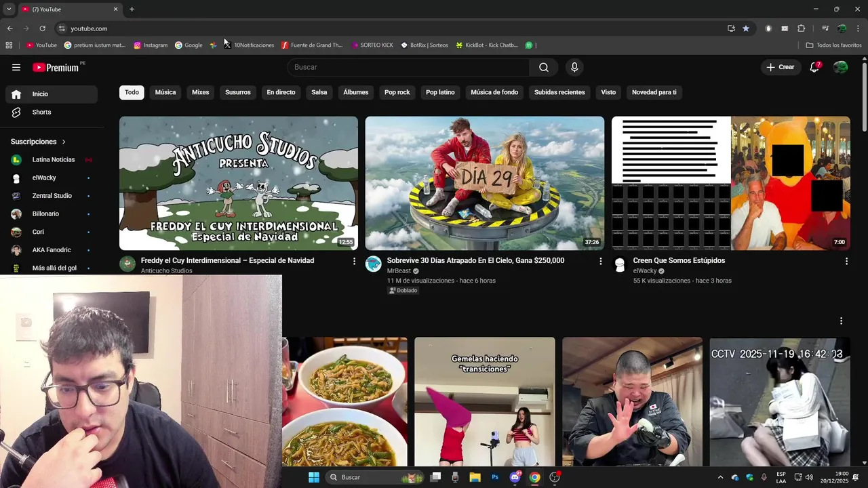Select the Pop latino filter chip
The width and height of the screenshot is (868, 488).
pyautogui.click(x=440, y=92)
